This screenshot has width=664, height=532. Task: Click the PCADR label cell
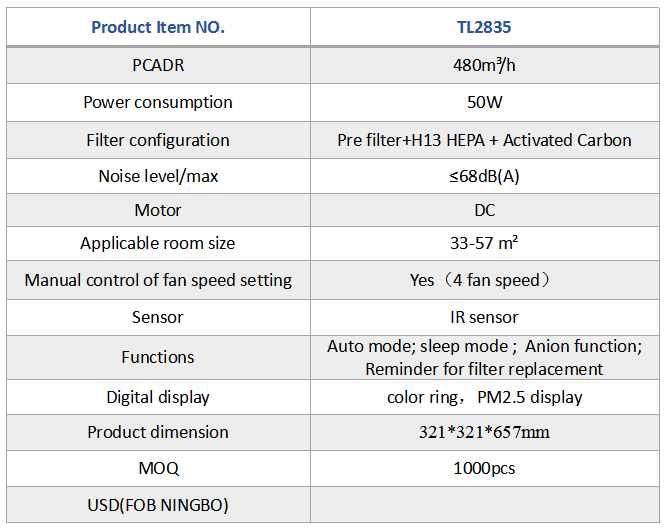click(158, 65)
